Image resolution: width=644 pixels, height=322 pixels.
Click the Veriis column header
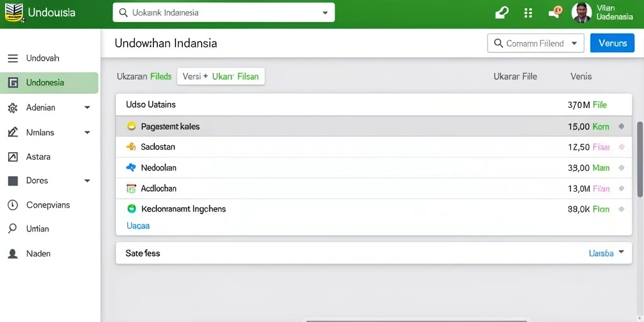click(x=581, y=76)
